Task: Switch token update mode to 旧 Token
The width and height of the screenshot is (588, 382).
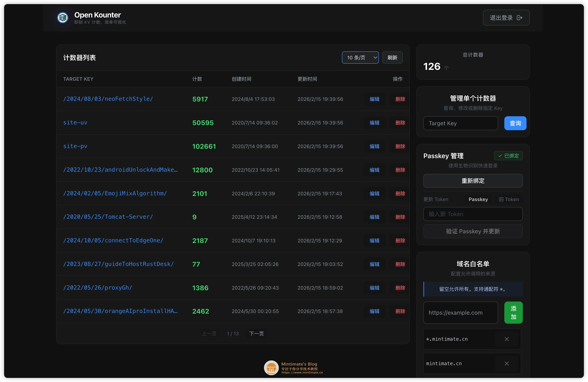Action: (x=508, y=199)
